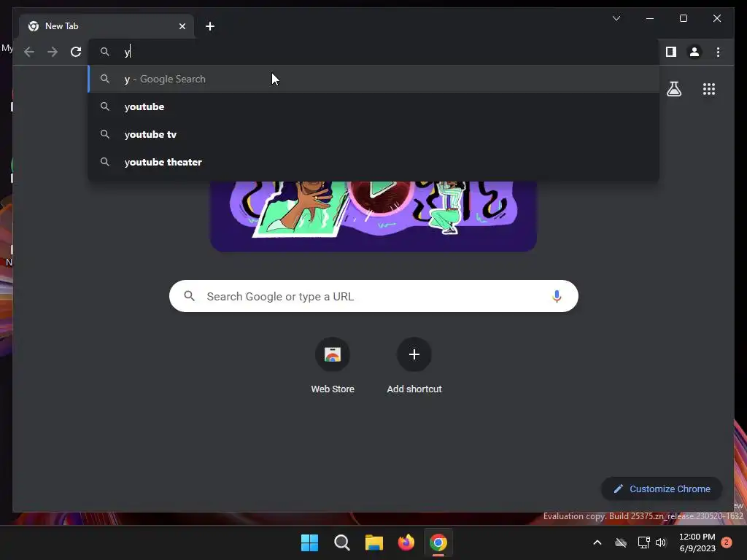Viewport: 747px width, 560px height.
Task: Select the 'youtube' suggestion
Action: (x=373, y=106)
